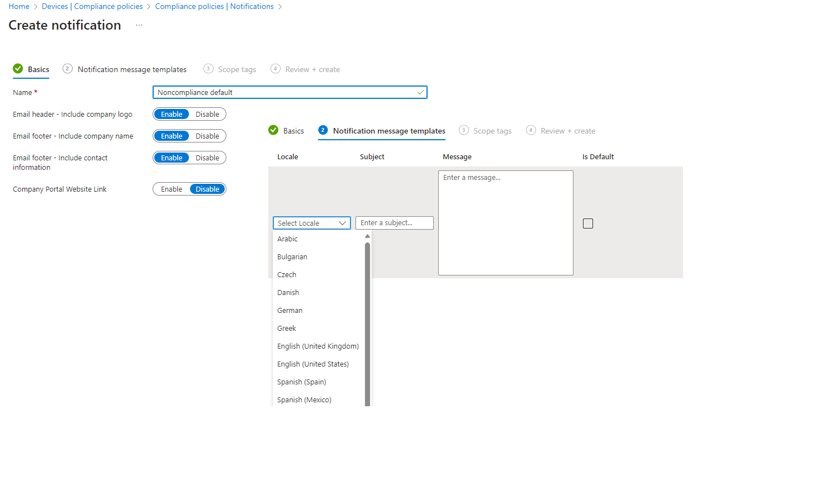This screenshot has height=504, width=825.
Task: Choose Arabic from the locale list
Action: (319, 239)
